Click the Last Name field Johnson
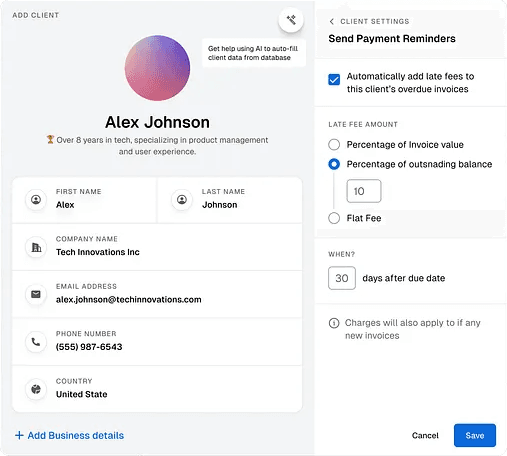The image size is (507, 456). (x=230, y=200)
